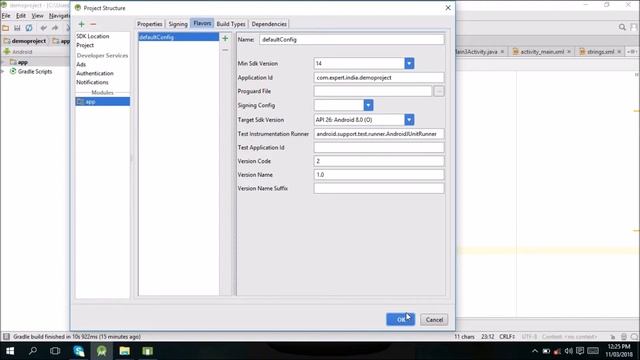Viewport: 640px width, 360px height.
Task: Open the View menu
Action: (x=38, y=16)
